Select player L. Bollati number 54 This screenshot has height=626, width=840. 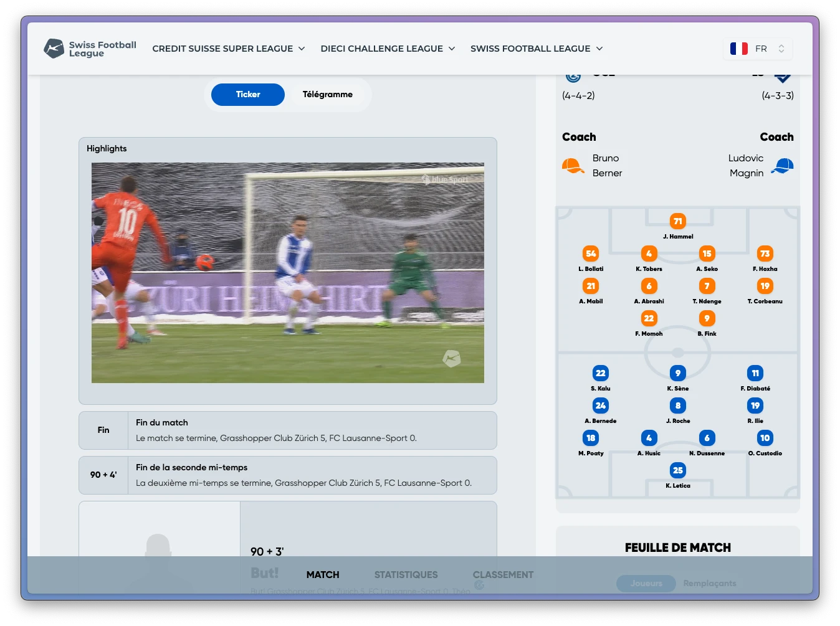(591, 258)
